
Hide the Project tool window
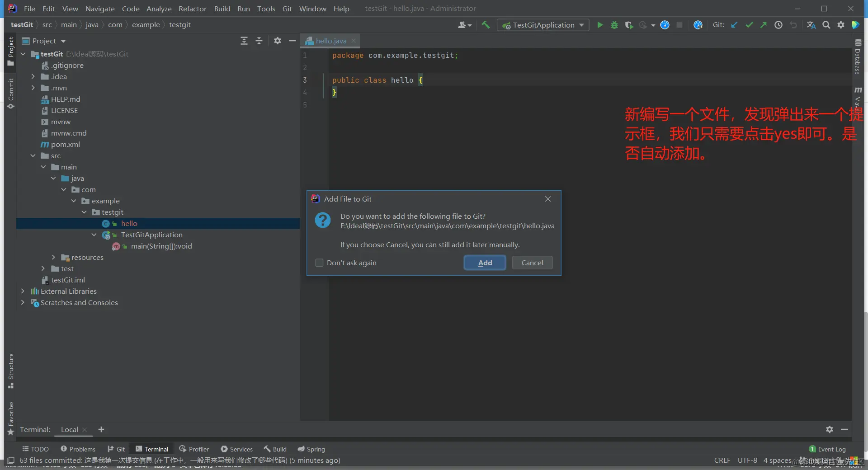[x=292, y=41]
